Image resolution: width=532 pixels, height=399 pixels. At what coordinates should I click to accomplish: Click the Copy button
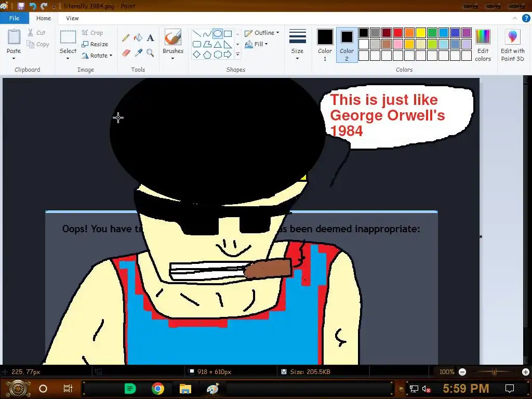tap(38, 44)
